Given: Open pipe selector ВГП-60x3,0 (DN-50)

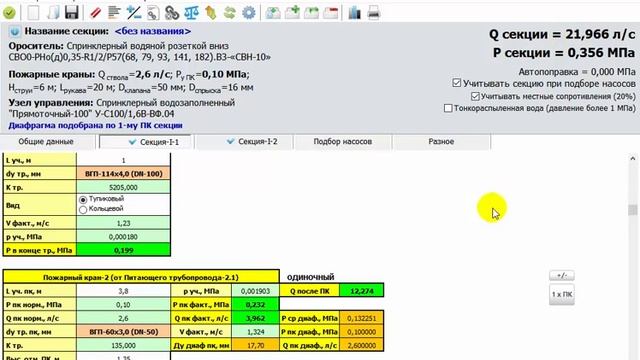Looking at the screenshot, I should [x=124, y=332].
